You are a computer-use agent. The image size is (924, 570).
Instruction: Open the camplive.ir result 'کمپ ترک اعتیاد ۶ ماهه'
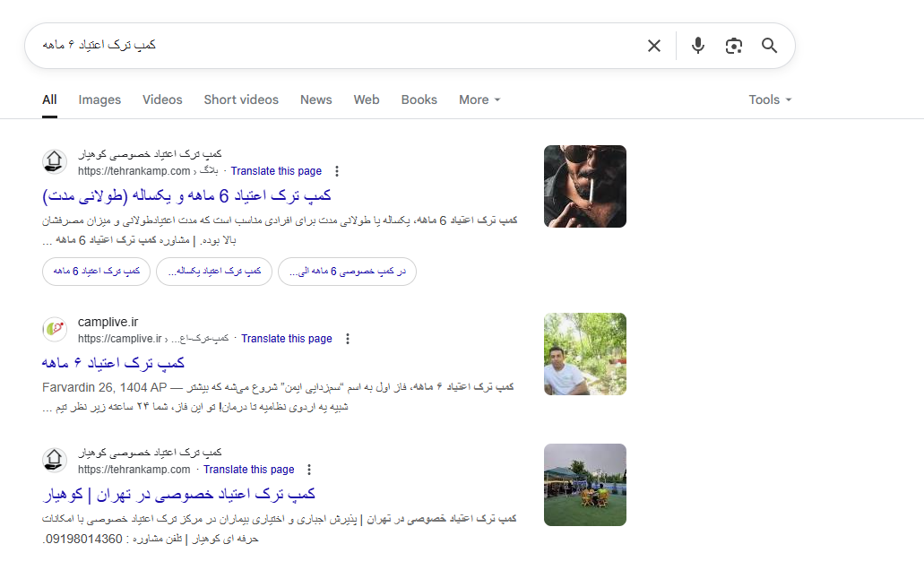(x=113, y=362)
